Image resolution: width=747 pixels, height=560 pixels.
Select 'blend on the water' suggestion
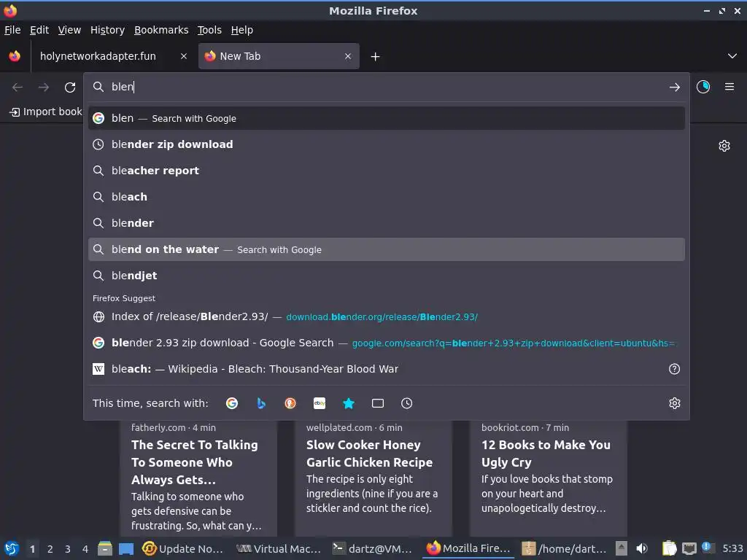[387, 249]
